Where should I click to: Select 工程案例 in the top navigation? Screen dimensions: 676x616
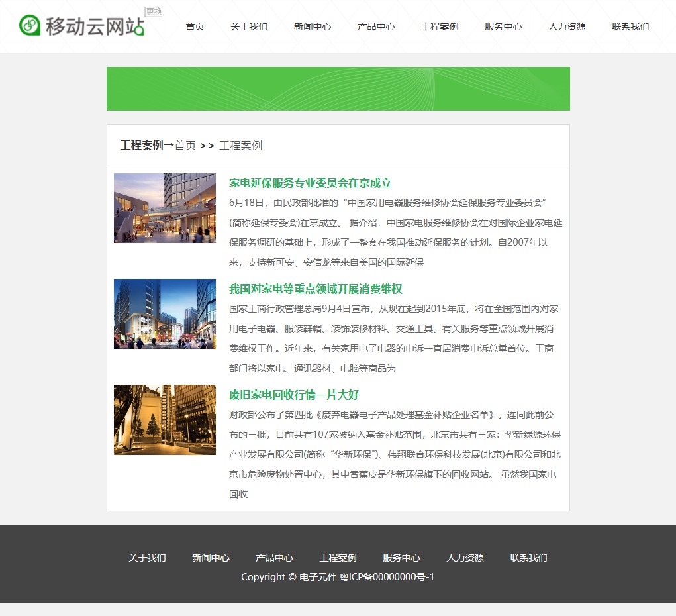(x=440, y=27)
